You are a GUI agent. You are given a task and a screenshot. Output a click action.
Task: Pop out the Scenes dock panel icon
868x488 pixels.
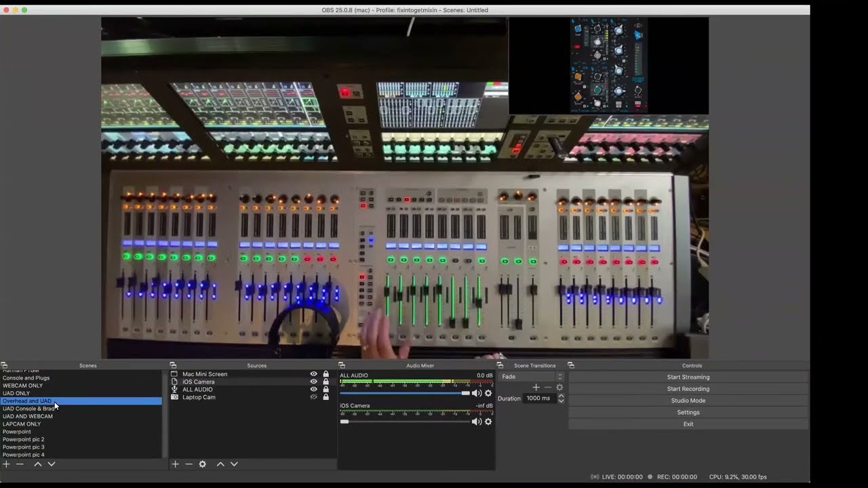[x=4, y=365]
